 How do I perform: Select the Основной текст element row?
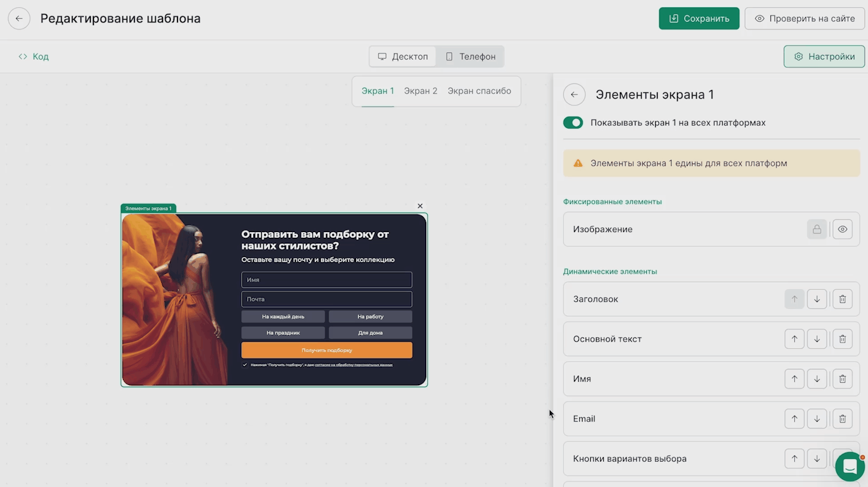[x=711, y=339]
